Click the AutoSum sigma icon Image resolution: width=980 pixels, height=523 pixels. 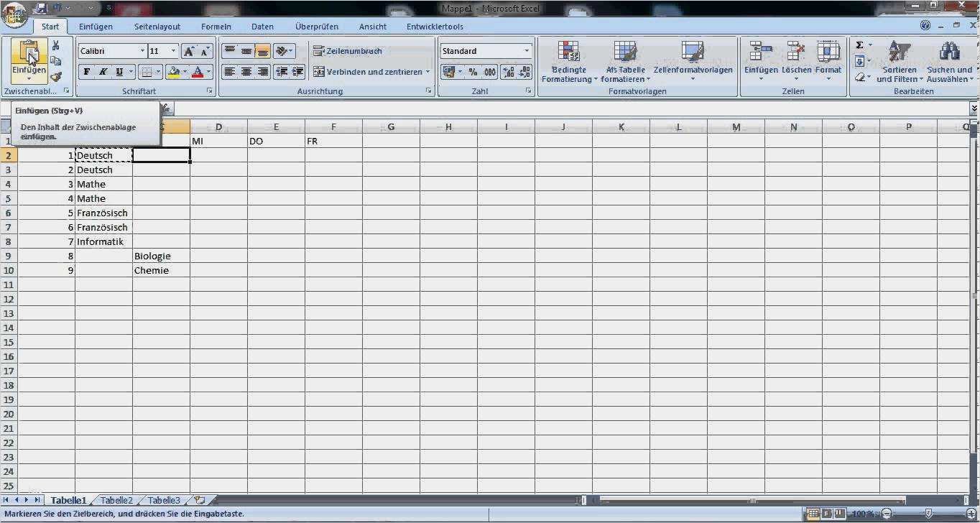tap(859, 45)
